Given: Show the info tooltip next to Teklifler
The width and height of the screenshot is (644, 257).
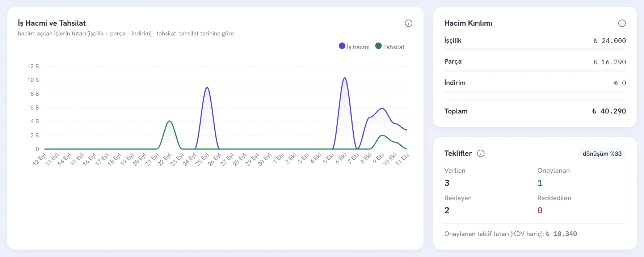Looking at the screenshot, I should (x=481, y=153).
